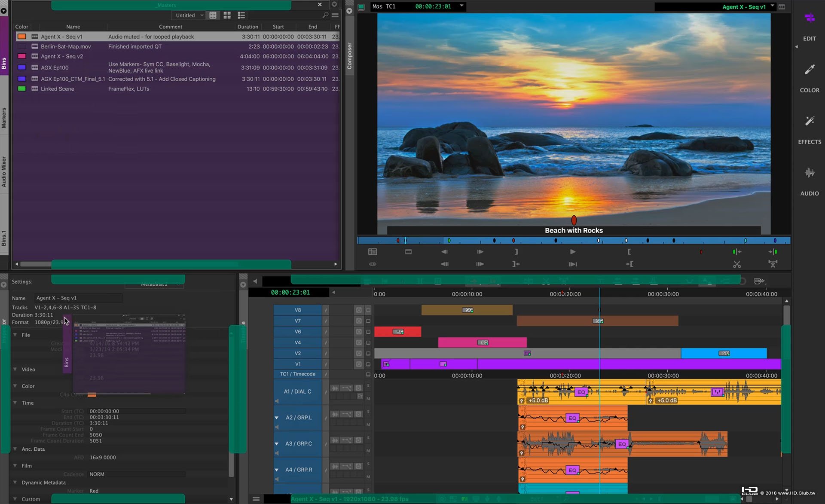This screenshot has width=825, height=504.
Task: Solo the A1 / DIAL C track
Action: pos(368,386)
